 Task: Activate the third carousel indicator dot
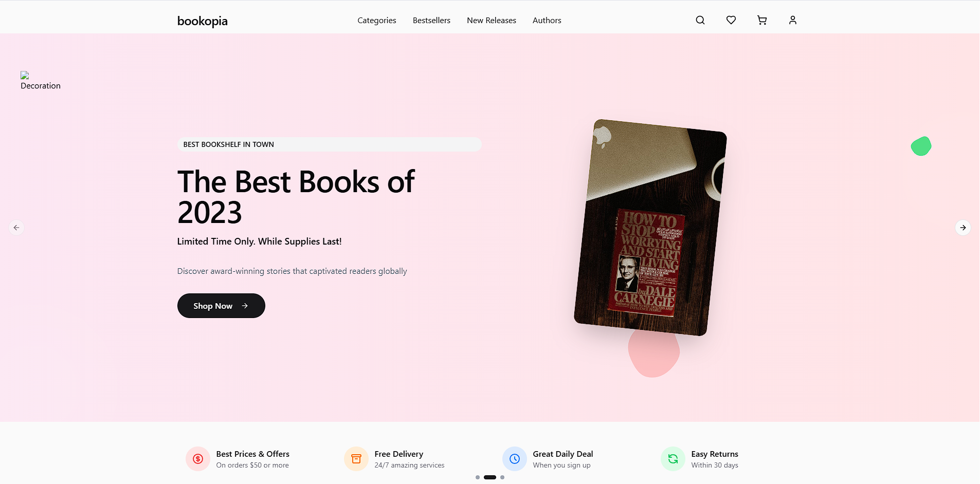502,477
